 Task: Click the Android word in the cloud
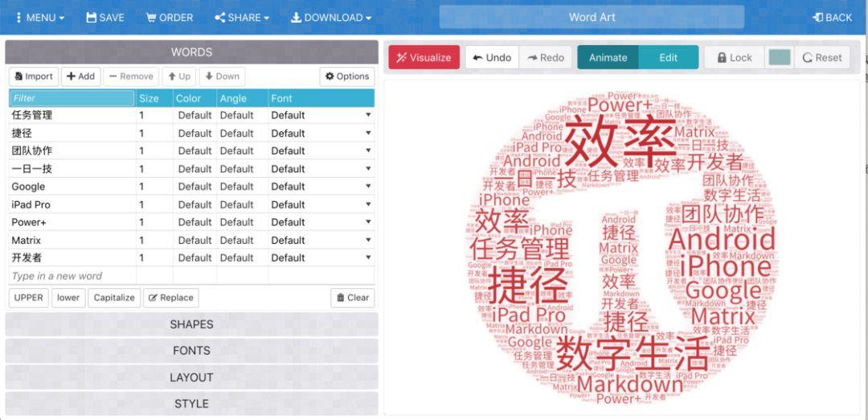(x=722, y=240)
